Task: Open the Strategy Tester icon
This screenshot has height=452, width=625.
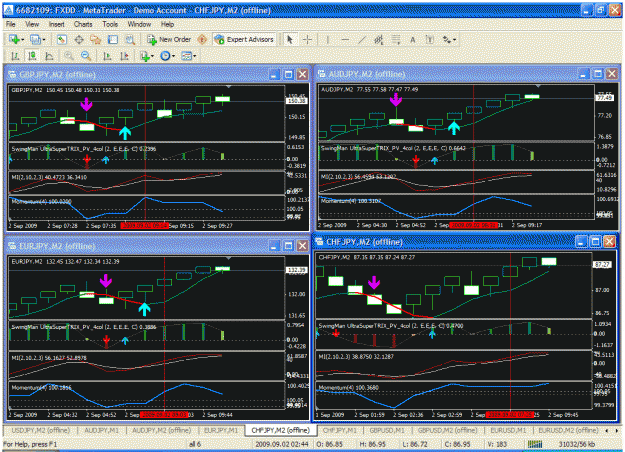Action: (x=130, y=39)
